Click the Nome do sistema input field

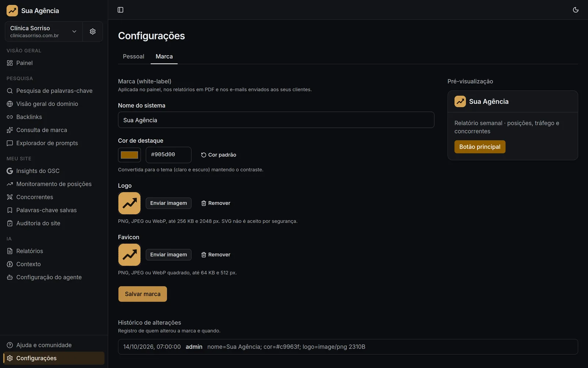(x=276, y=120)
